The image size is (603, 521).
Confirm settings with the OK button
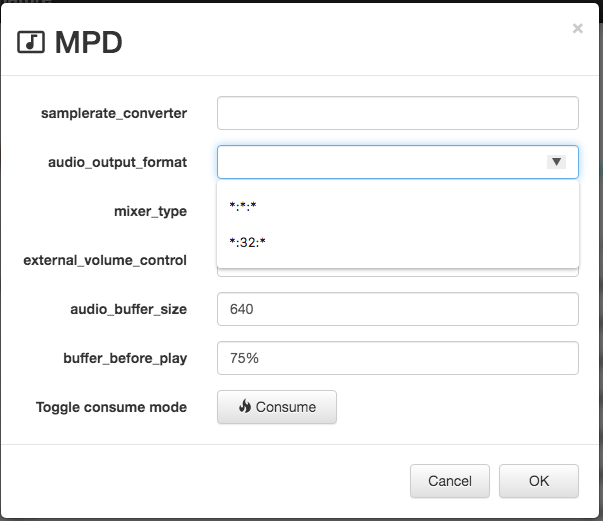click(x=539, y=481)
